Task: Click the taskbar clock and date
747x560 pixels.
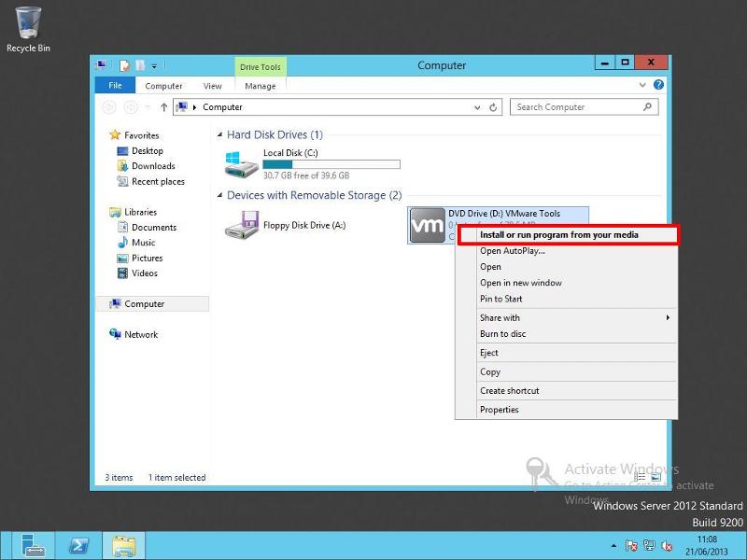Action: pos(707,546)
